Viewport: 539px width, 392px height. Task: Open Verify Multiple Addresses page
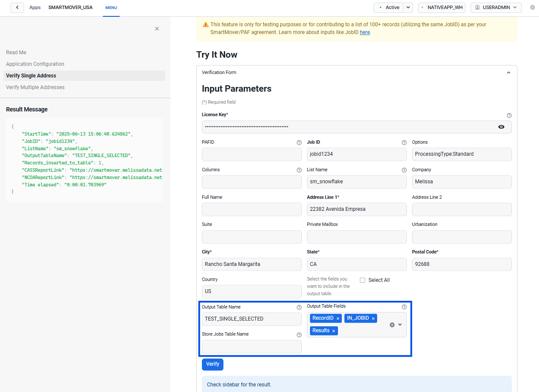coord(35,87)
